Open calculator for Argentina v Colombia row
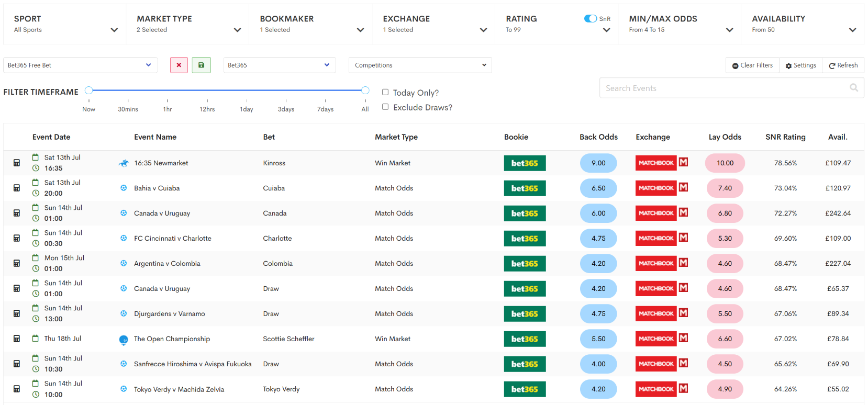 pos(17,263)
